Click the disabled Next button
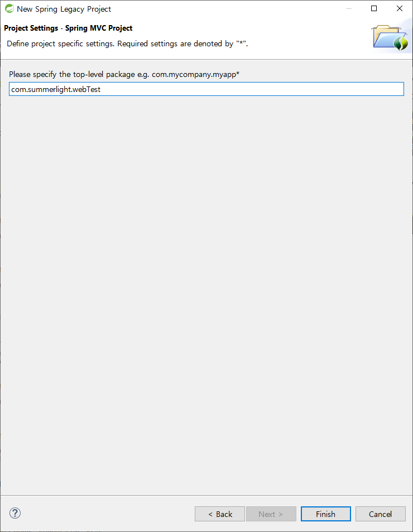Viewport: 413px width, 532px height. click(x=271, y=514)
